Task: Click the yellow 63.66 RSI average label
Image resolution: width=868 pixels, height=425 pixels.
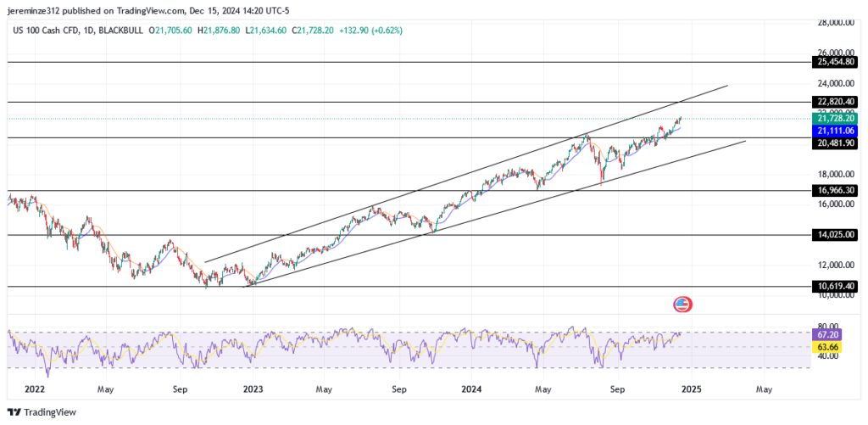Action: pos(826,348)
